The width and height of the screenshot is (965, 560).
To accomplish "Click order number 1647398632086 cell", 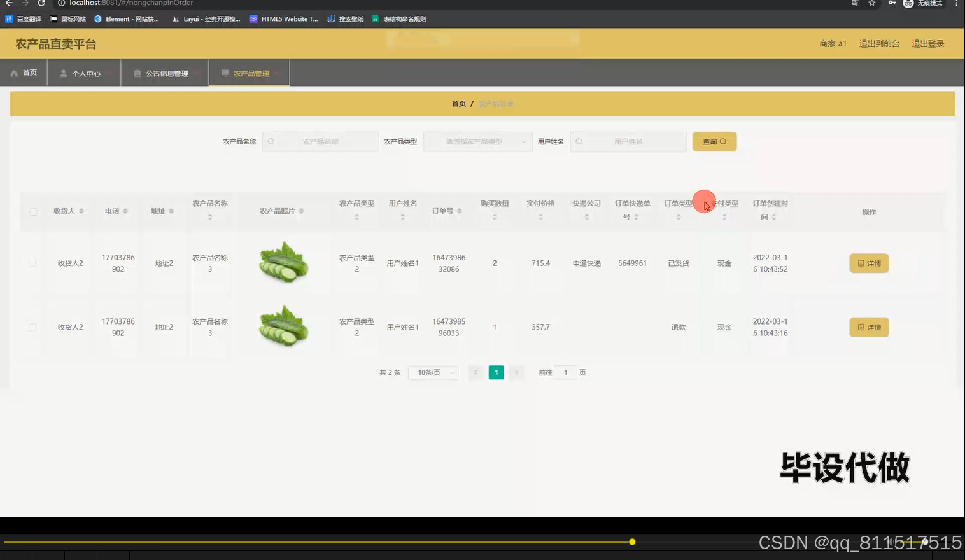I will (449, 263).
